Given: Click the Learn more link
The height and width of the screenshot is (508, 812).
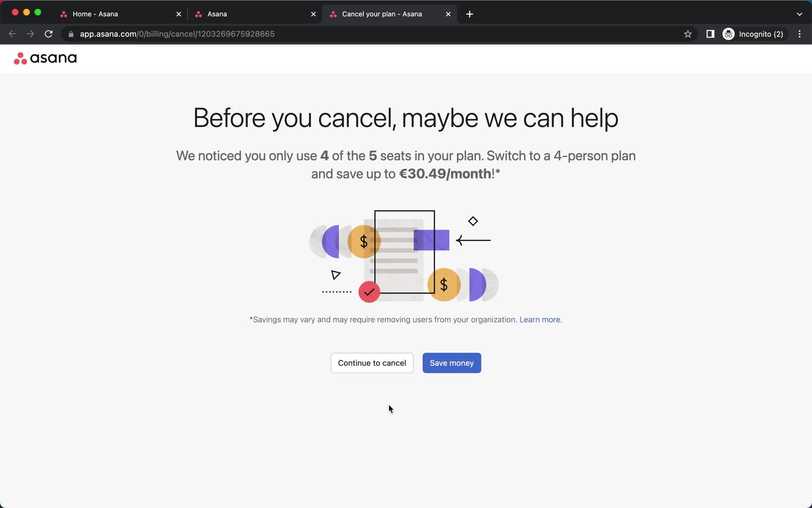Looking at the screenshot, I should pos(540,319).
